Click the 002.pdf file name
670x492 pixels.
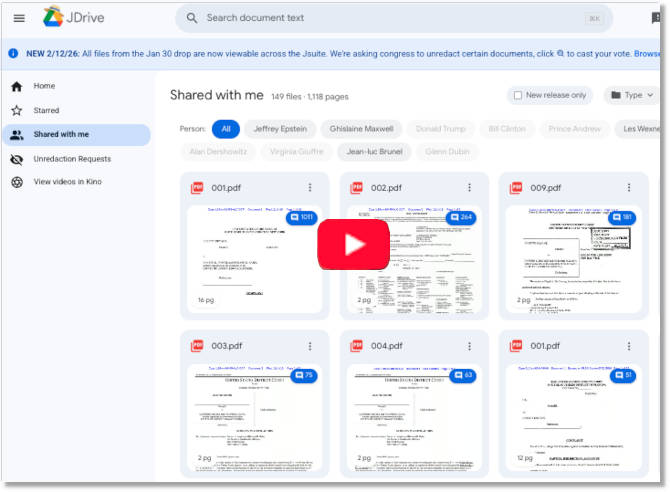(x=386, y=188)
